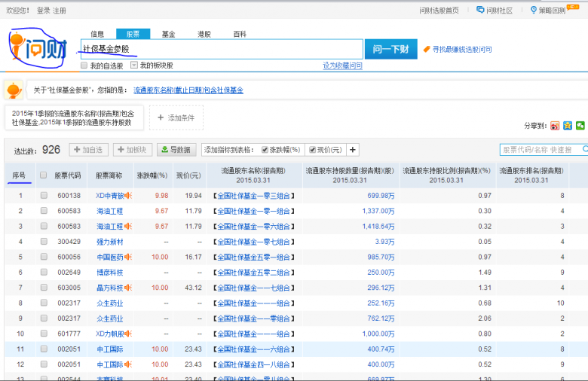The width and height of the screenshot is (588, 381).
Task: Click 导数据 export button
Action: point(176,150)
